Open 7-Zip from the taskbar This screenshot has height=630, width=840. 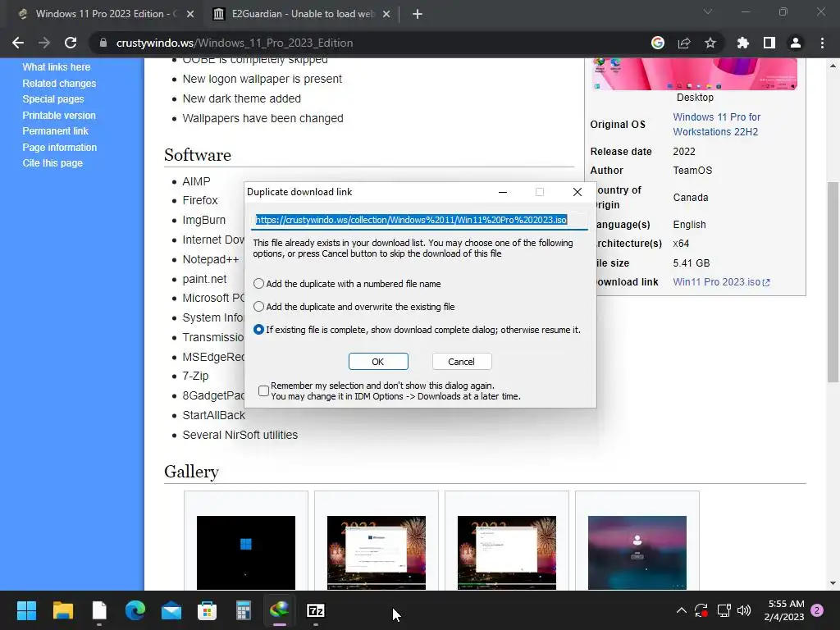click(x=316, y=610)
